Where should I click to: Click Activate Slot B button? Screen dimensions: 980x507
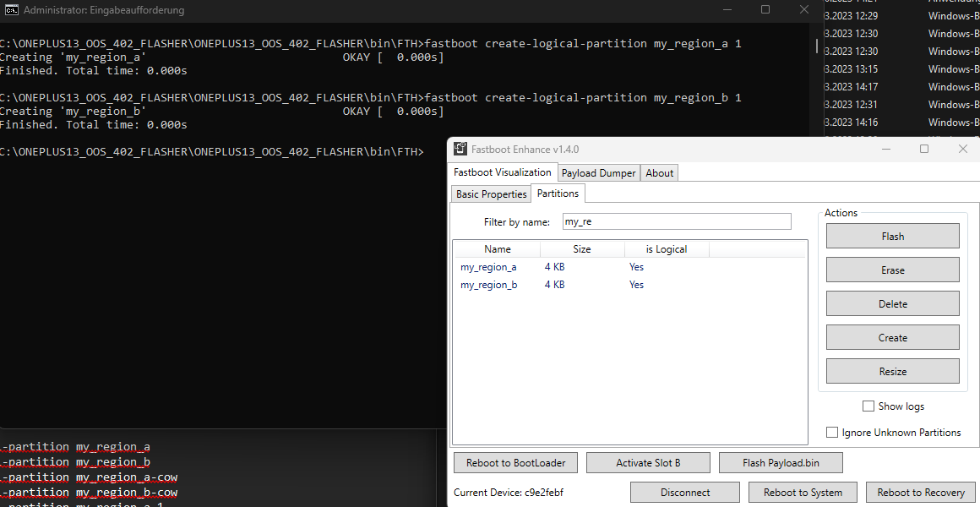pyautogui.click(x=648, y=463)
